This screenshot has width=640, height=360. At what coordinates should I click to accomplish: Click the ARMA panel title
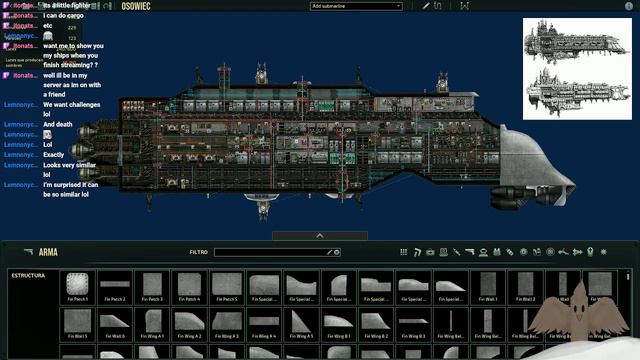48,252
